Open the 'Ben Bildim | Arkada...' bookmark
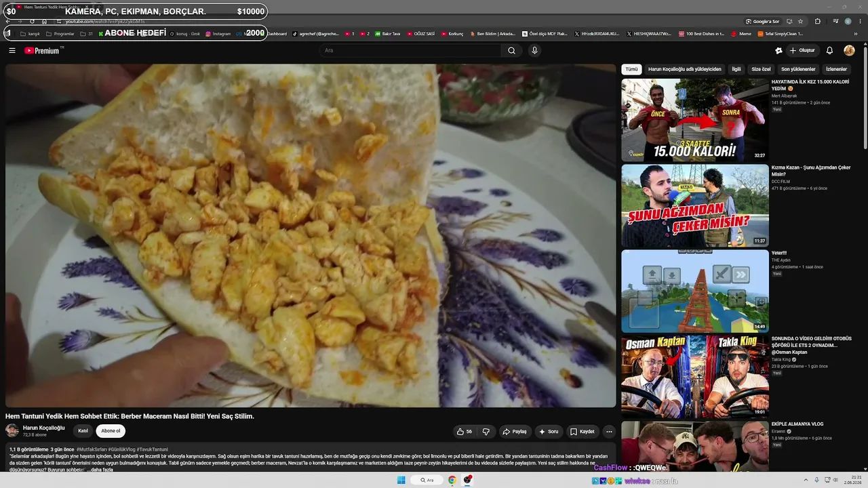 tap(492, 33)
